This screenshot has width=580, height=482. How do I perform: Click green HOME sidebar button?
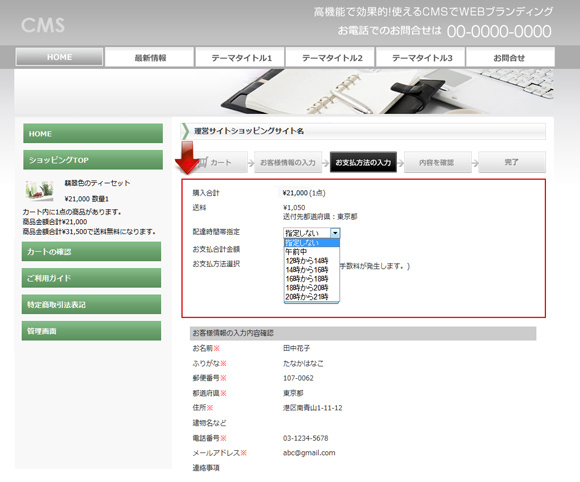93,133
